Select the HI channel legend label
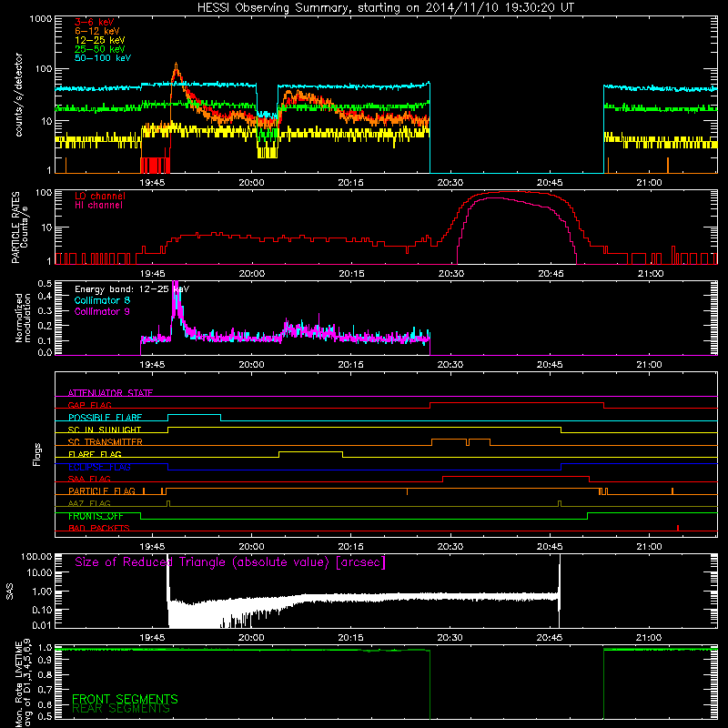Image resolution: width=728 pixels, height=728 pixels. point(99,206)
